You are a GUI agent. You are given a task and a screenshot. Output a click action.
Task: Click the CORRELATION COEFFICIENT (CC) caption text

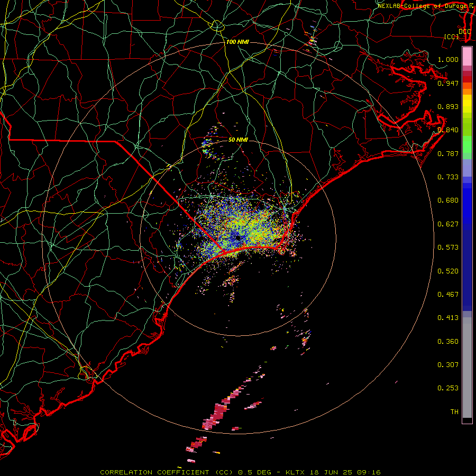point(167,472)
